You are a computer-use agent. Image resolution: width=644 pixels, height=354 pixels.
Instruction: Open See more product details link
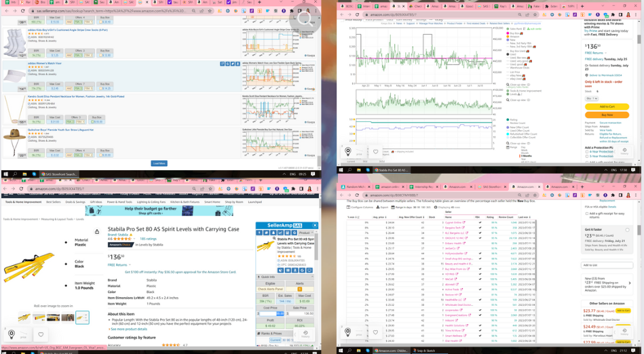[128, 329]
